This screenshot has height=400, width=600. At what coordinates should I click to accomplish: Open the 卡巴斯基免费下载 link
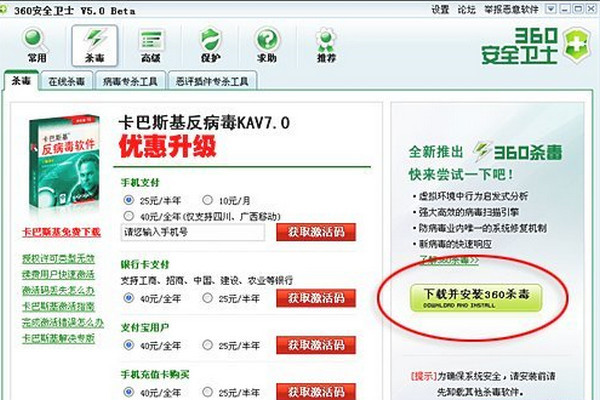pyautogui.click(x=62, y=232)
